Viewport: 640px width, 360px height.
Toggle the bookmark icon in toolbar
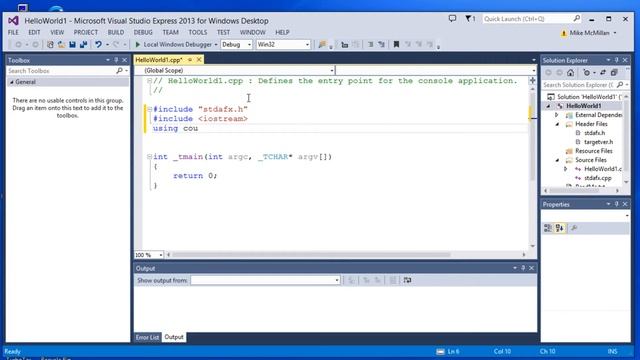(x=396, y=44)
